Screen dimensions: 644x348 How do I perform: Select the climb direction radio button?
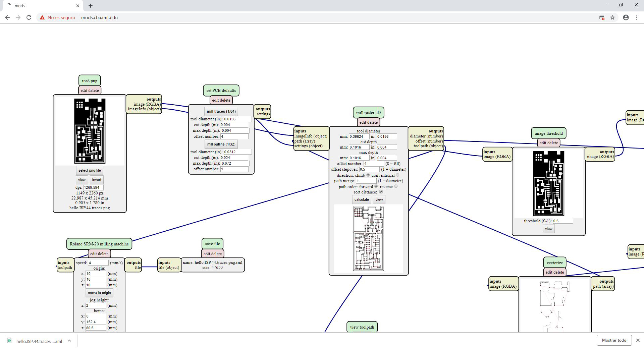point(368,175)
